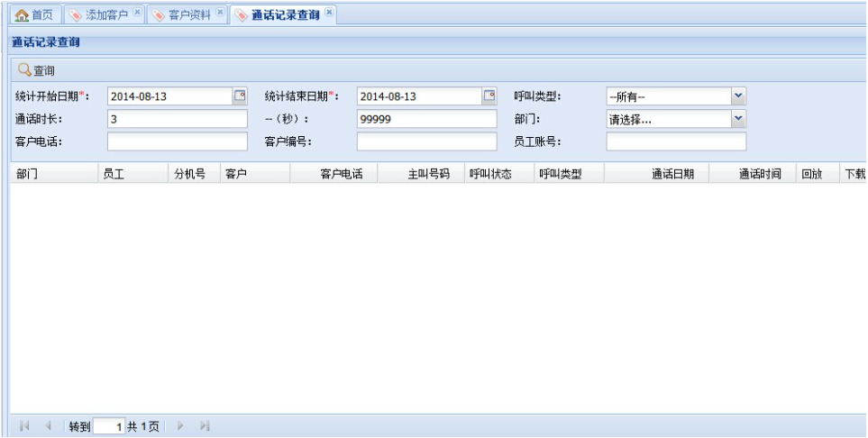
Task: Close the 客户资料 tab
Action: point(220,13)
